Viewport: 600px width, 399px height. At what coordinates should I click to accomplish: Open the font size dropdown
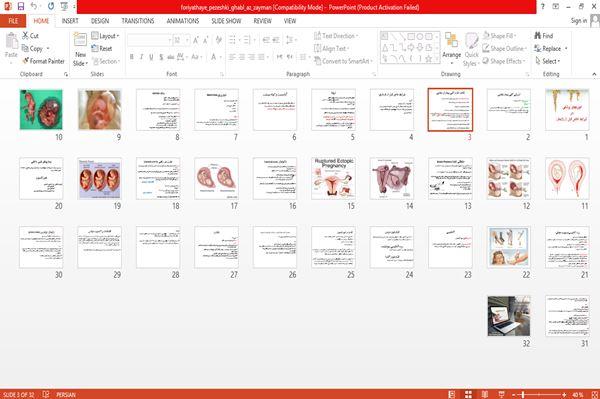[x=187, y=40]
